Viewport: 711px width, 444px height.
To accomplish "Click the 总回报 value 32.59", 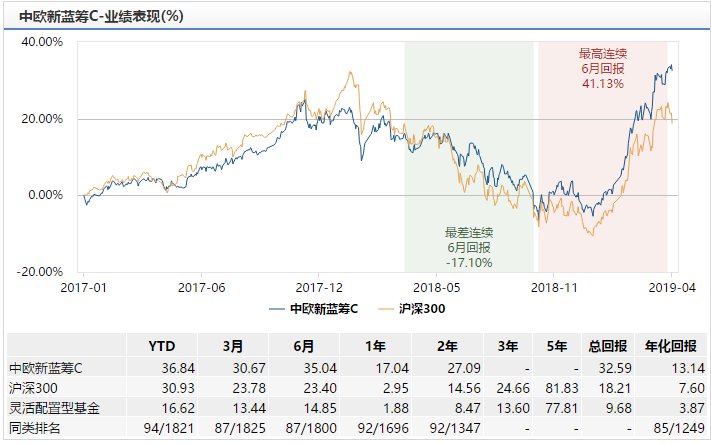I will [x=615, y=368].
